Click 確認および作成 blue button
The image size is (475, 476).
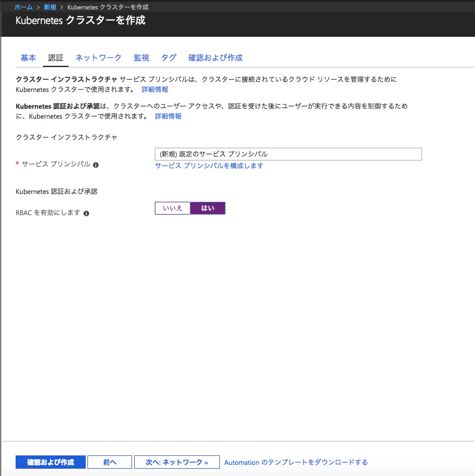51,462
